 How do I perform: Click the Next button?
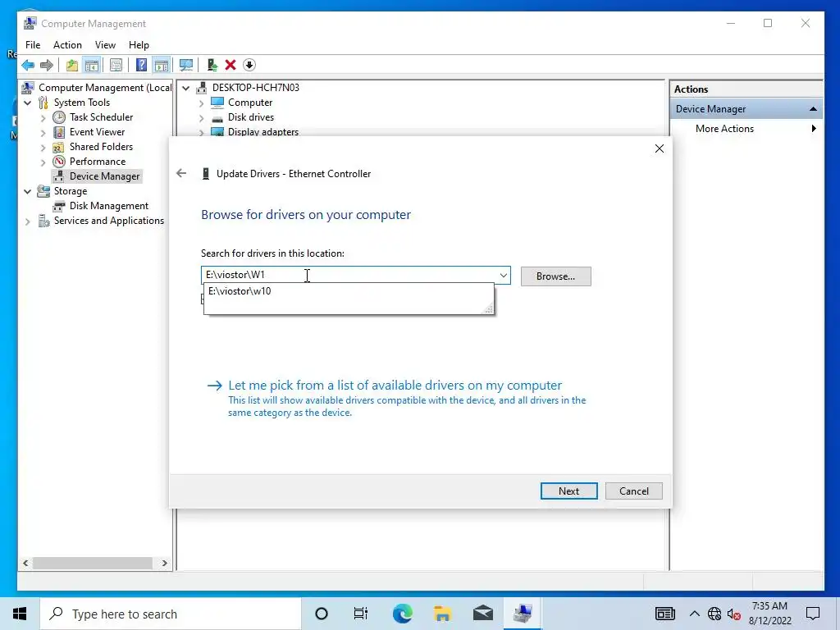point(569,491)
